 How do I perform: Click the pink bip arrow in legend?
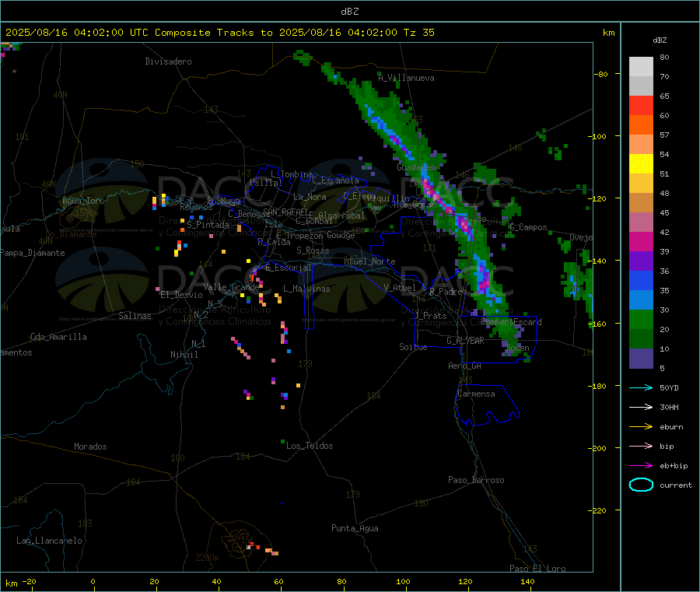pos(641,446)
